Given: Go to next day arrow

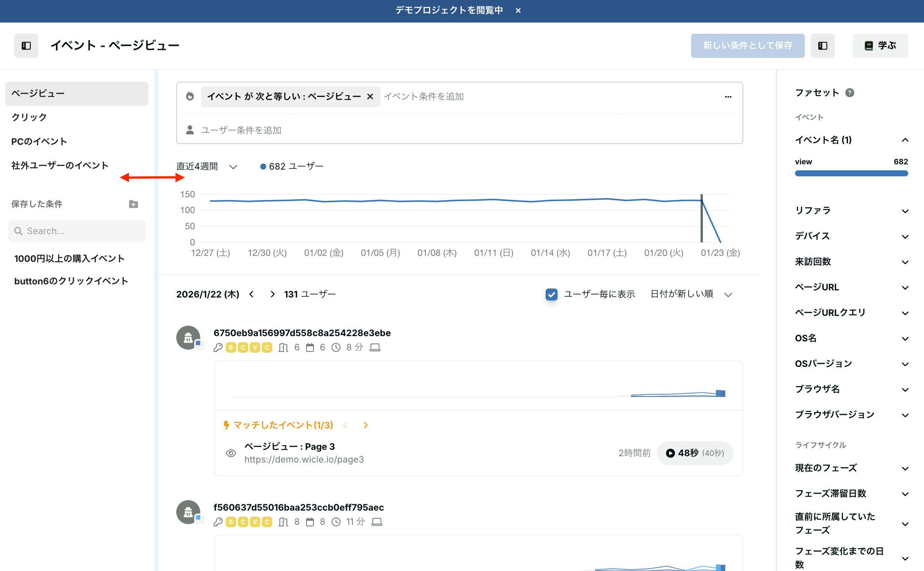Looking at the screenshot, I should [273, 294].
